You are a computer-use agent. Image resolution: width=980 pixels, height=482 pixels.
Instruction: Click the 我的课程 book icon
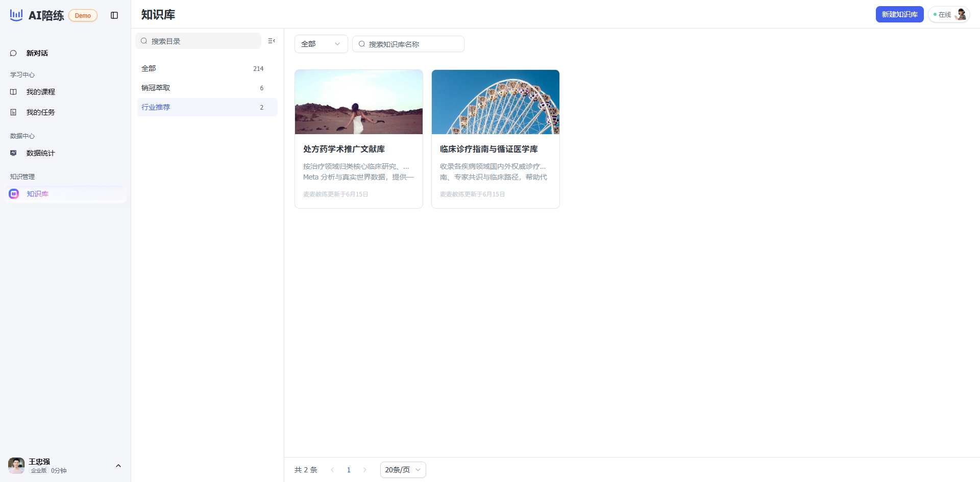(x=13, y=92)
